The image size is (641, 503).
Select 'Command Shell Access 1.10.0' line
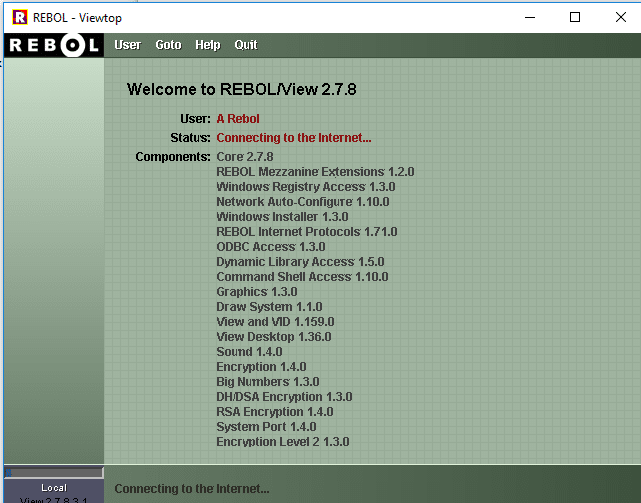(x=303, y=277)
